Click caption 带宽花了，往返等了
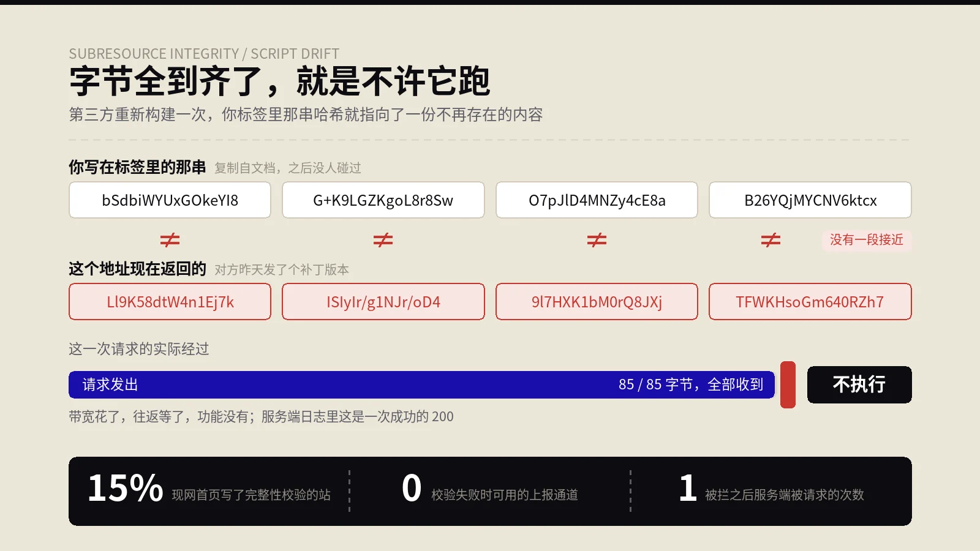 [x=261, y=416]
